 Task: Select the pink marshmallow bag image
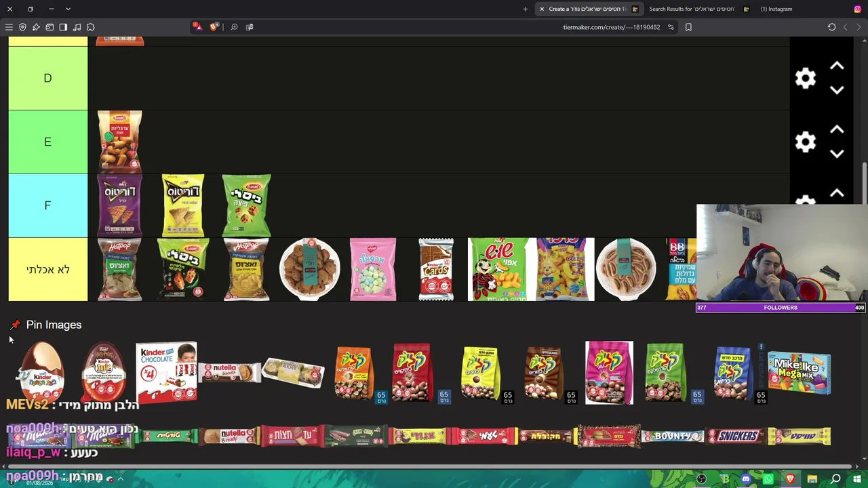coord(373,269)
